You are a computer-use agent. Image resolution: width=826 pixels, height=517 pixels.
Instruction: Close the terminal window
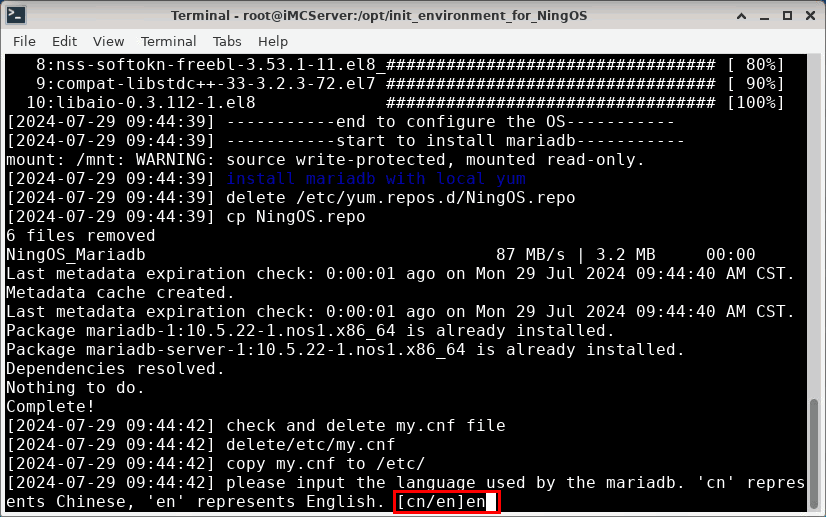point(811,16)
